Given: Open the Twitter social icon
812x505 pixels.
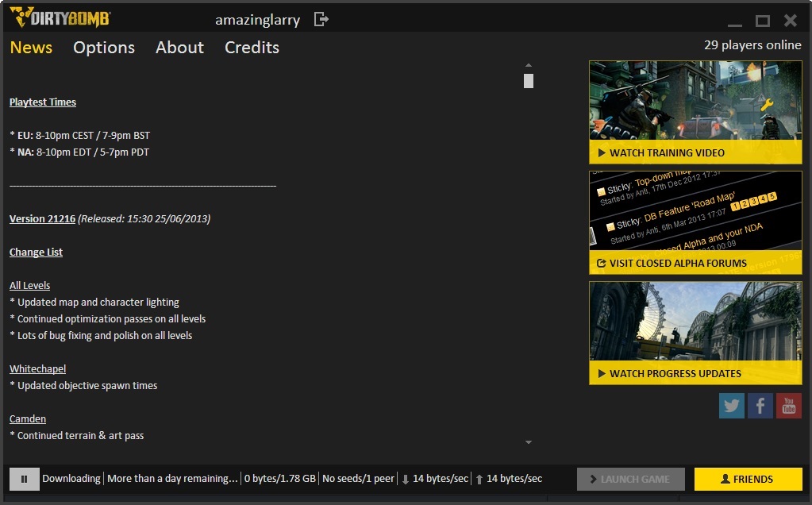Looking at the screenshot, I should (732, 406).
